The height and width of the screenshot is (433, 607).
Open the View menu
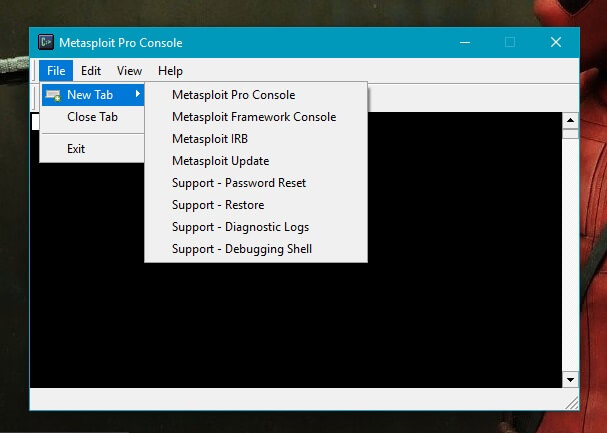pyautogui.click(x=129, y=71)
